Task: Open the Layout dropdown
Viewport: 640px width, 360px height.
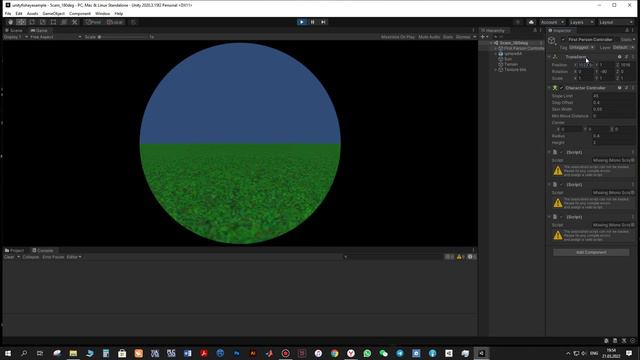Action: (x=616, y=22)
